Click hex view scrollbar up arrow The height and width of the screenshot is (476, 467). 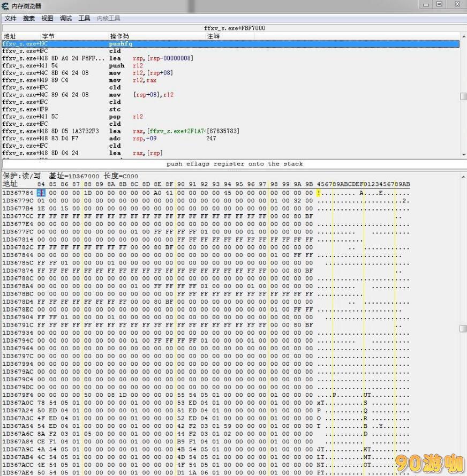pyautogui.click(x=463, y=177)
